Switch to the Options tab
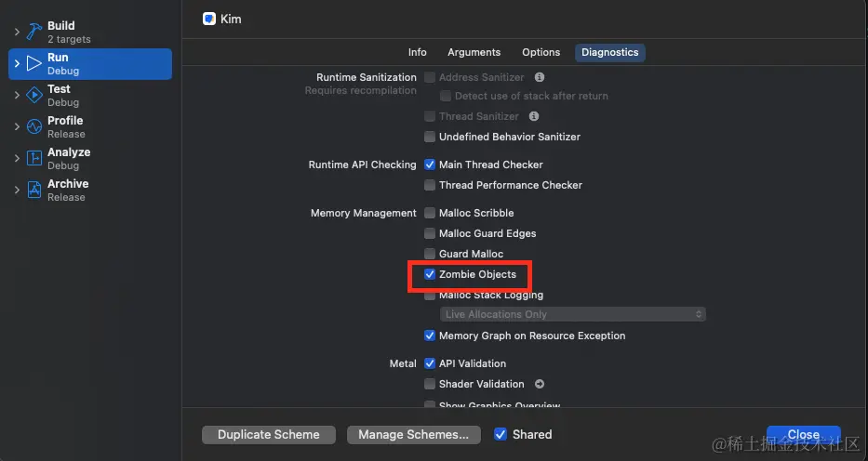868x461 pixels. coord(541,52)
